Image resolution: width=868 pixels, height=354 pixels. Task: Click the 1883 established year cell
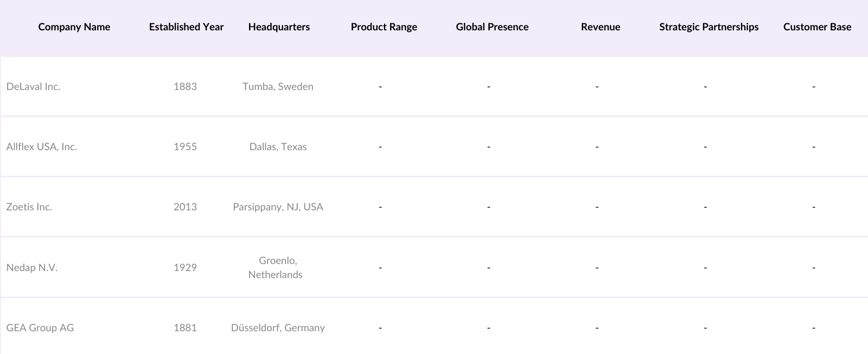point(185,87)
